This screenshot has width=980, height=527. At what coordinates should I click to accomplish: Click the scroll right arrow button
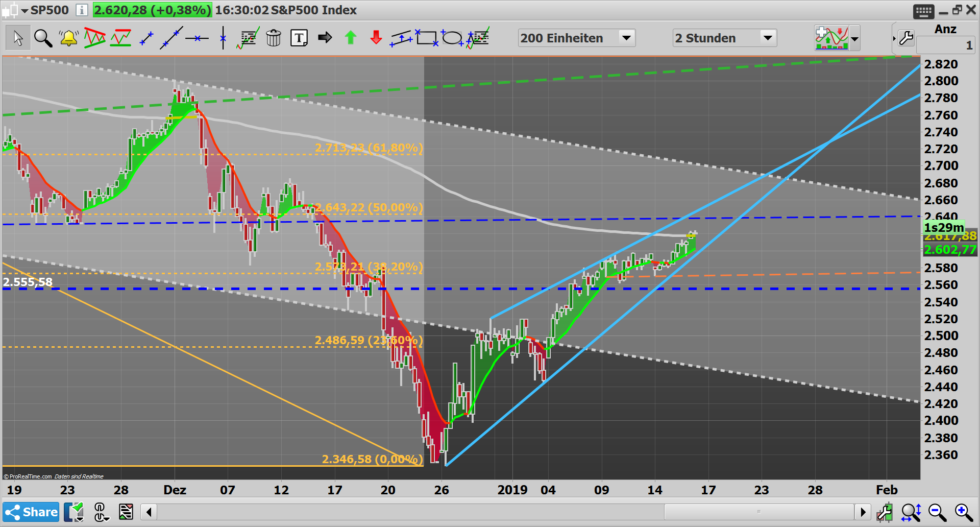(863, 512)
